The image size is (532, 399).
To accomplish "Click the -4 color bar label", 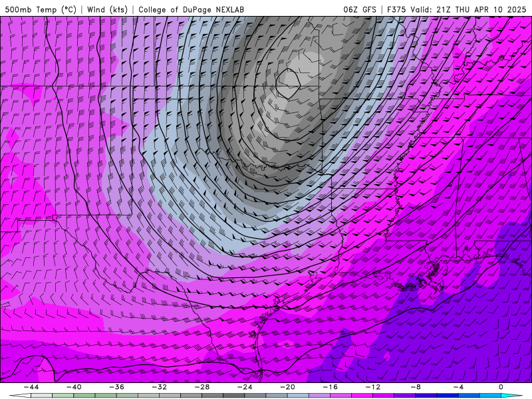I will [x=458, y=387].
